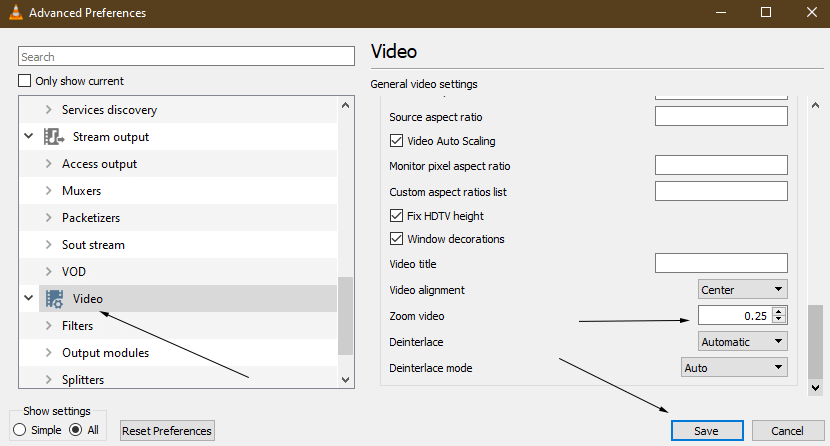Decrease Zoom video with down arrow
This screenshot has width=830, height=446.
(x=778, y=320)
